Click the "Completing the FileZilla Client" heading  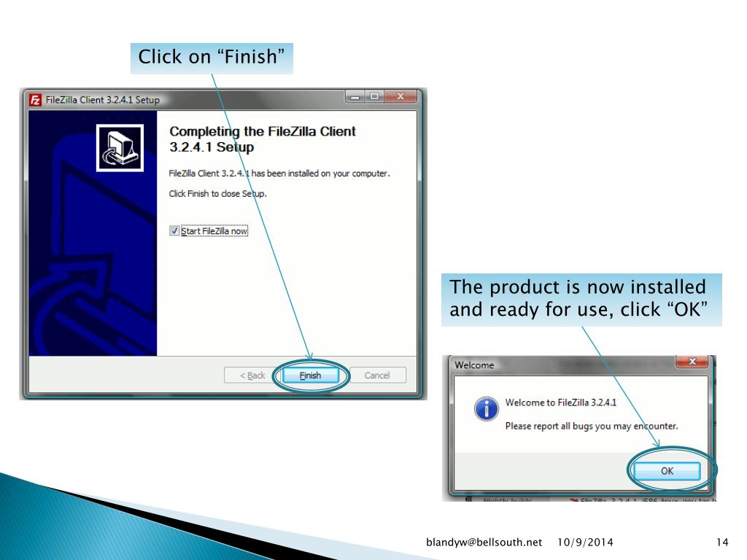[263, 139]
